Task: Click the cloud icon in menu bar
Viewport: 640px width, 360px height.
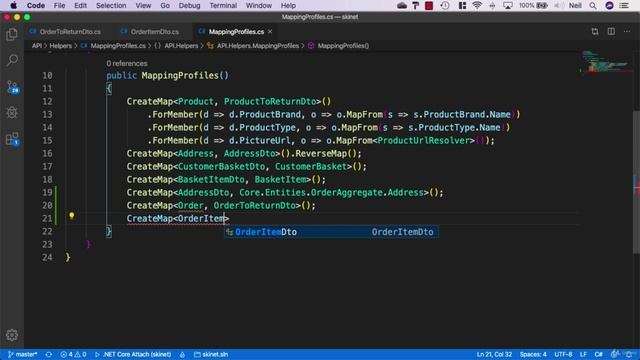Action: tap(402, 5)
